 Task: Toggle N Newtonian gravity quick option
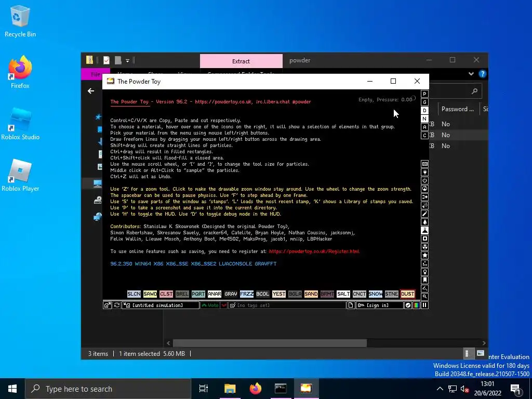(x=424, y=119)
